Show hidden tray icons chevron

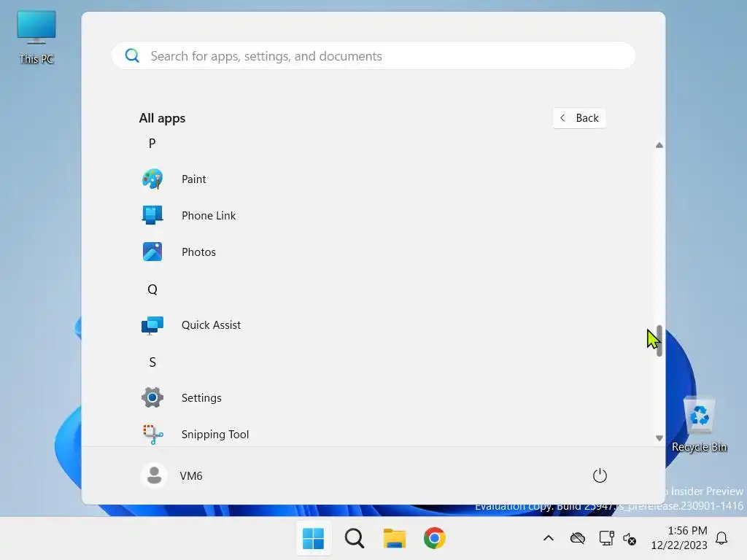549,538
